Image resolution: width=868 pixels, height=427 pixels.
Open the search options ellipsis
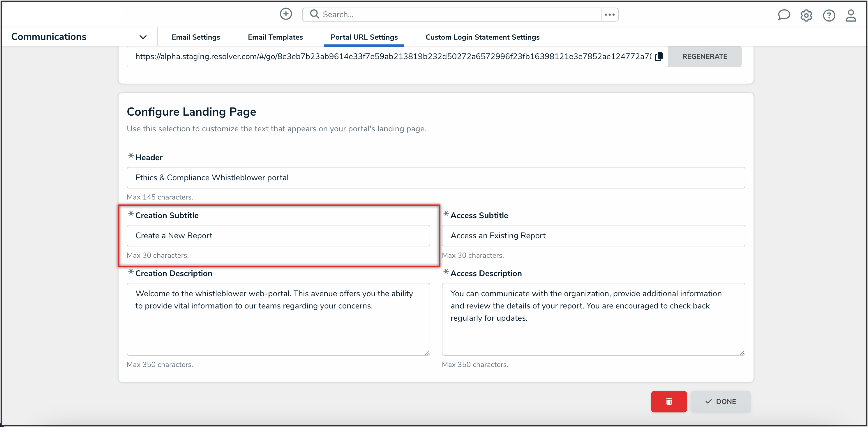610,15
